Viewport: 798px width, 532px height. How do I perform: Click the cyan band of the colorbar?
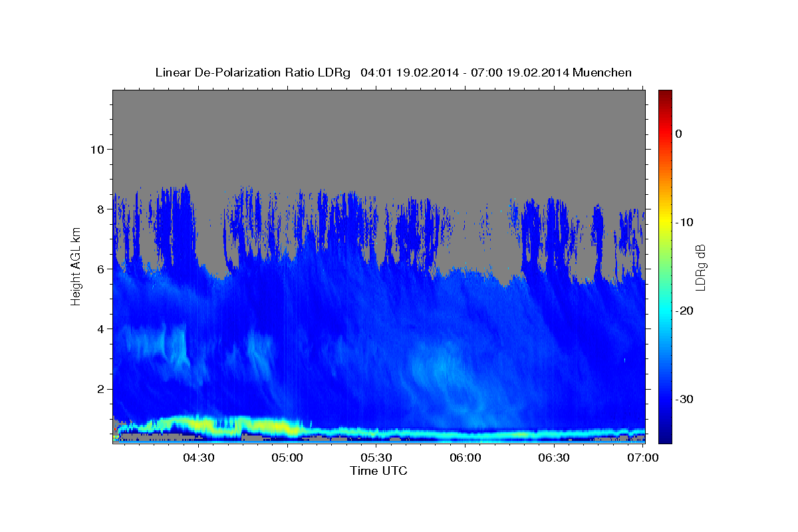(x=665, y=311)
